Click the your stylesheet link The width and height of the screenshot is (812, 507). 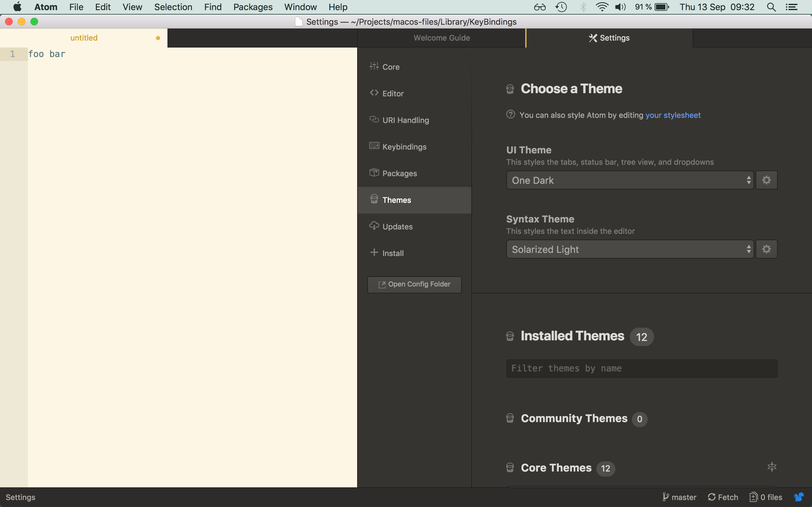pos(673,115)
